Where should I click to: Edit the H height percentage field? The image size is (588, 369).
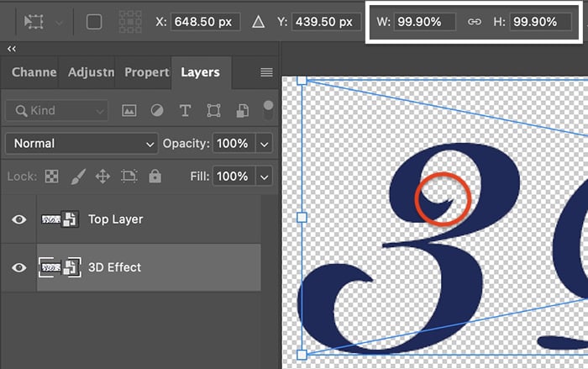point(540,22)
